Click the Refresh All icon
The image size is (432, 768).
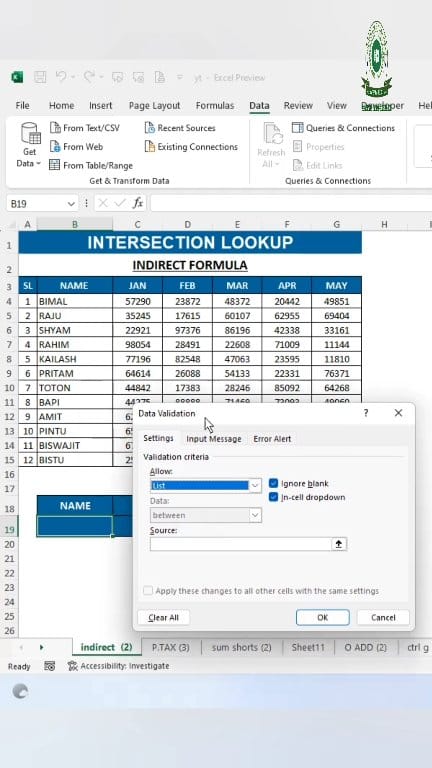[271, 134]
